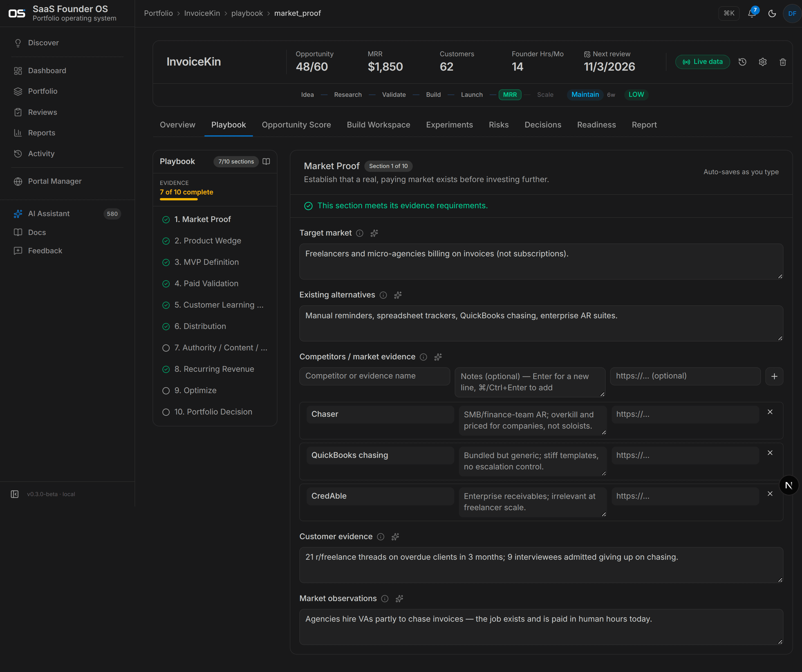Open AI Assistant in sidebar
This screenshot has width=802, height=672.
point(67,213)
